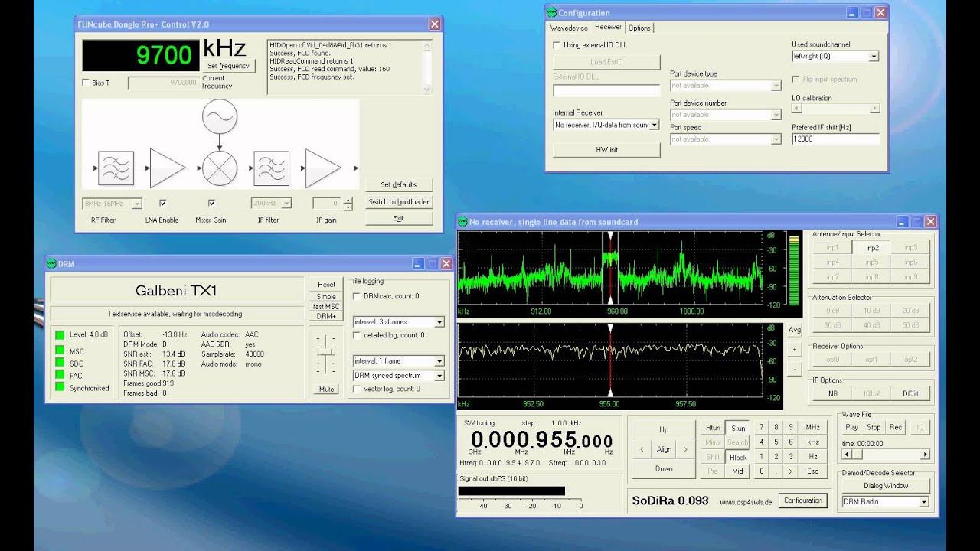Switch to the Wavedevice tab
This screenshot has height=551, width=980.
point(569,28)
